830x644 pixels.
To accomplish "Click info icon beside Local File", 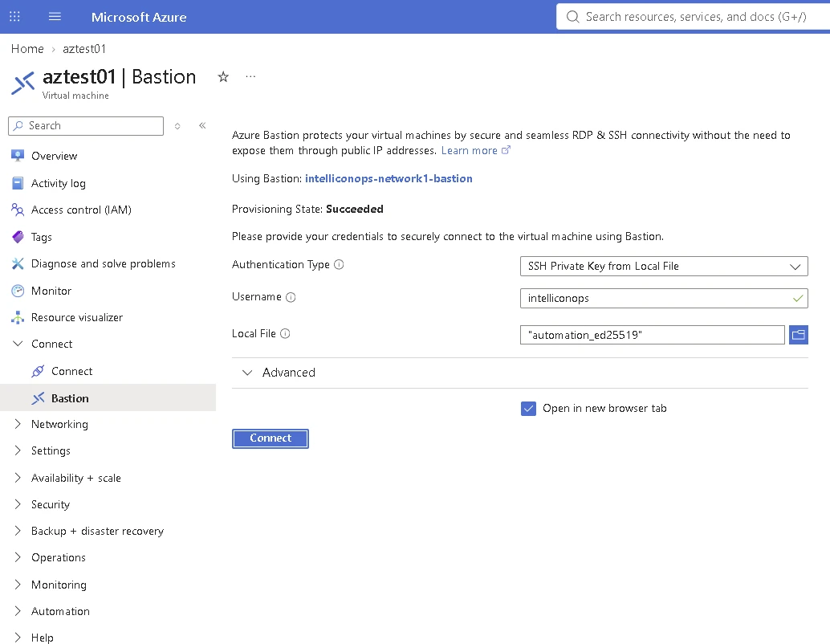I will point(285,334).
